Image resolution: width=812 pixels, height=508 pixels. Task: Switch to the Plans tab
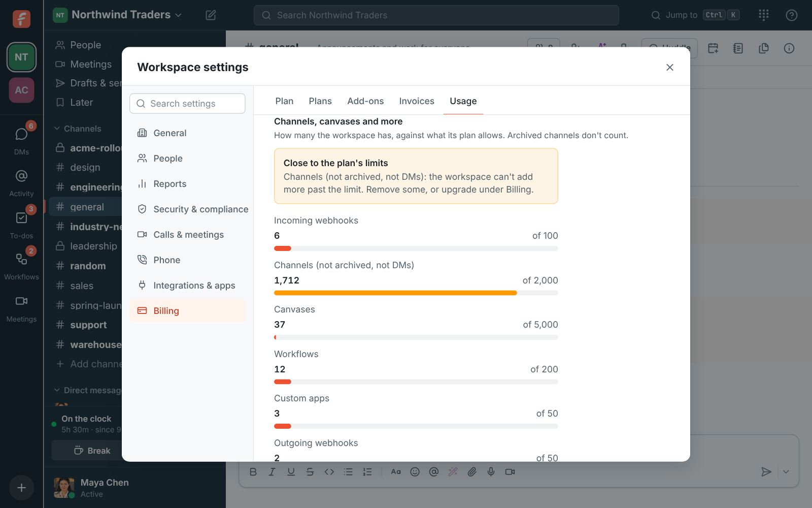(320, 101)
